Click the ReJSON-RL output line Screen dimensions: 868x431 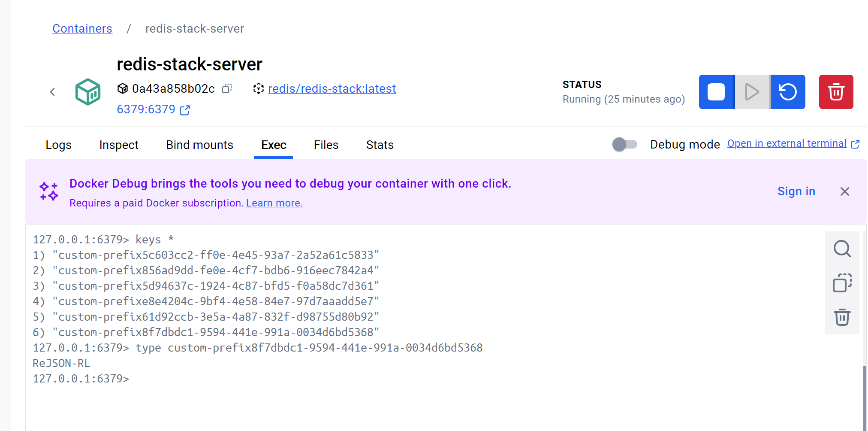coord(61,363)
